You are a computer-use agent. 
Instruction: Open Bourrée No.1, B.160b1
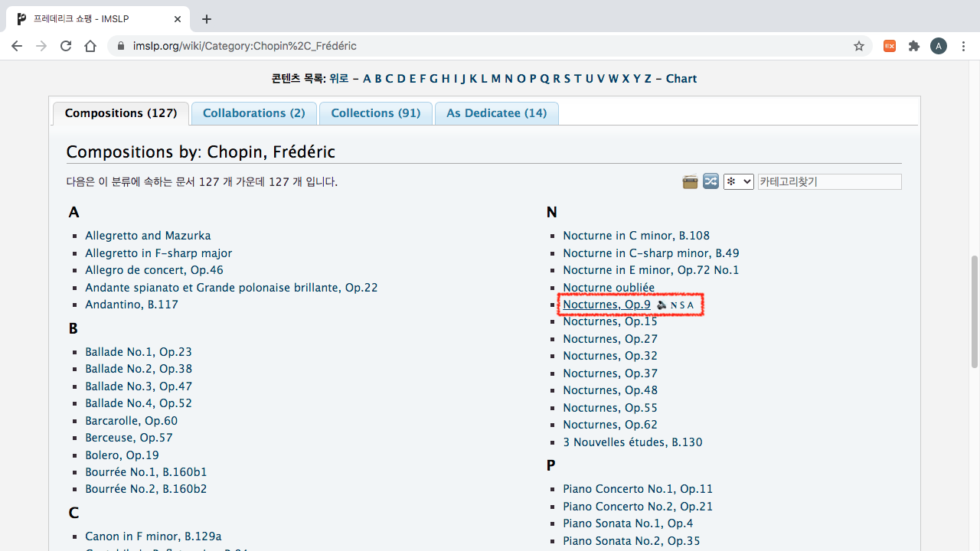point(146,472)
